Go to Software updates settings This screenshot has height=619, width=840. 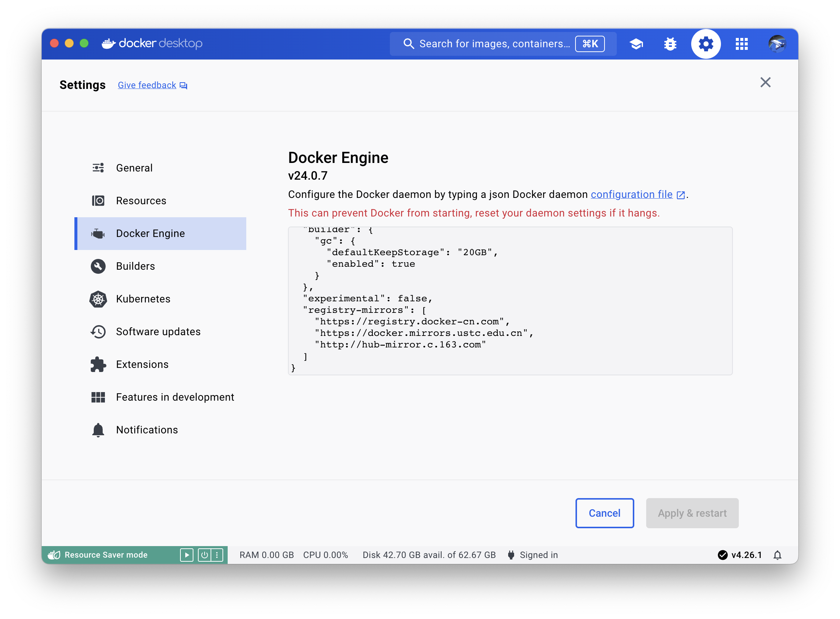coord(158,331)
